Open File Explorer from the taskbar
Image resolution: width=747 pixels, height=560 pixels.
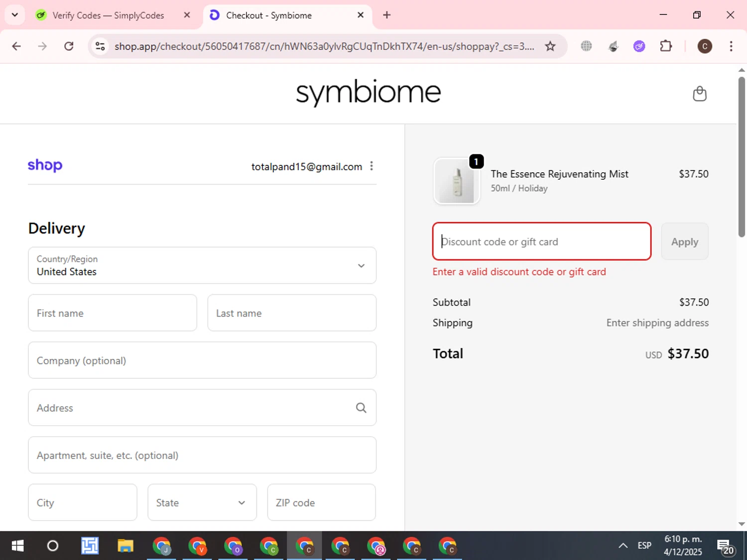click(125, 546)
